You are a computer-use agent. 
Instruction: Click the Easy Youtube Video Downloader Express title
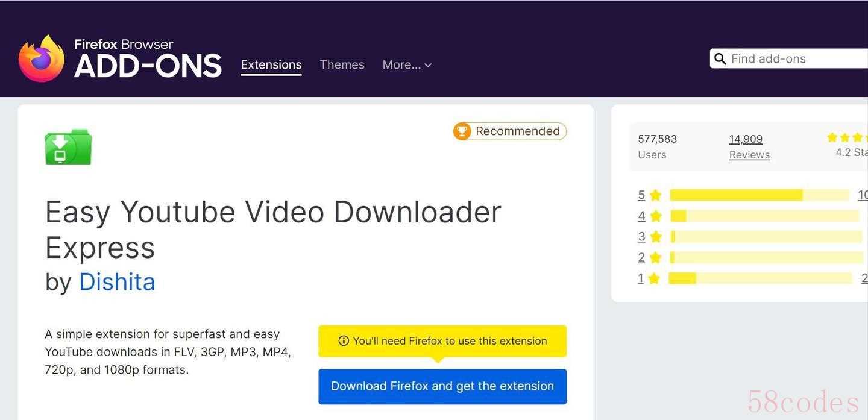pos(273,230)
